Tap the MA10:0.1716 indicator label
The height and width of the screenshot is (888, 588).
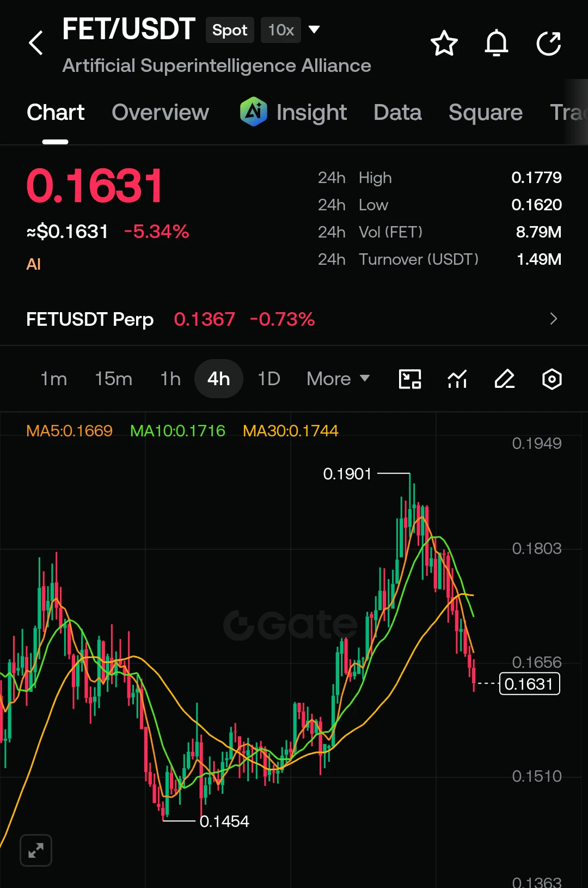click(x=177, y=431)
